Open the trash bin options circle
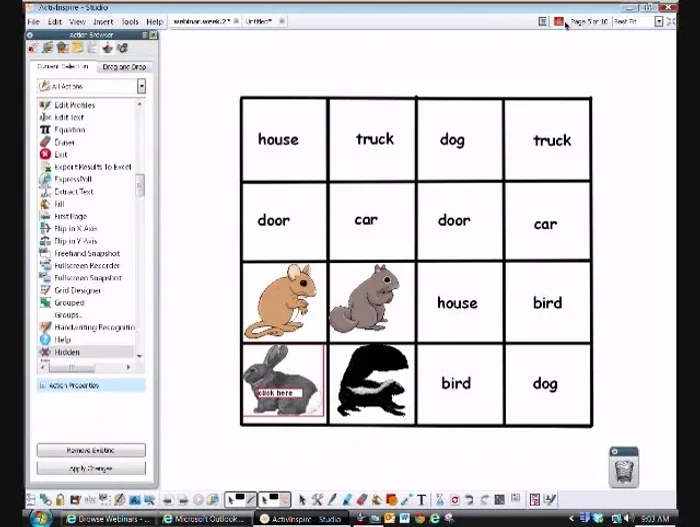 point(615,452)
